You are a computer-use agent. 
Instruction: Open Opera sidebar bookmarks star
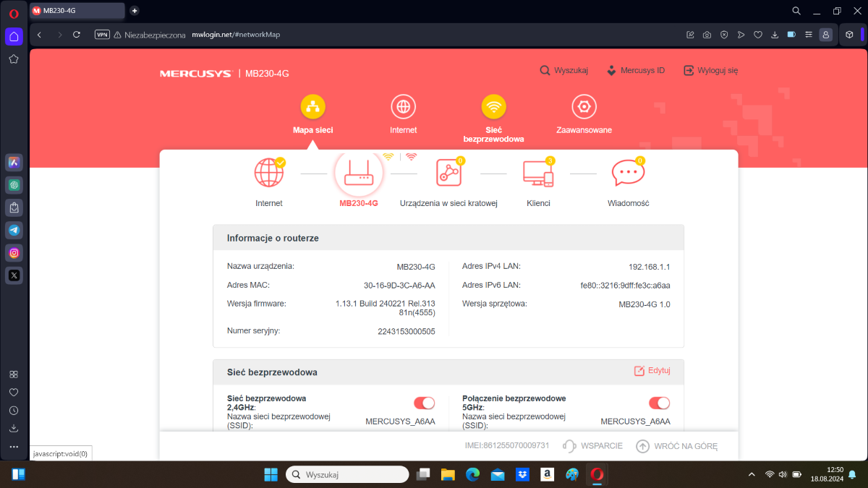click(14, 59)
